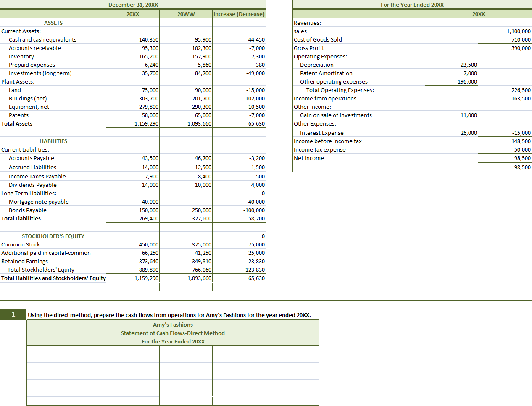Select the 450,000 common stock value
The width and height of the screenshot is (532, 406).
click(149, 244)
